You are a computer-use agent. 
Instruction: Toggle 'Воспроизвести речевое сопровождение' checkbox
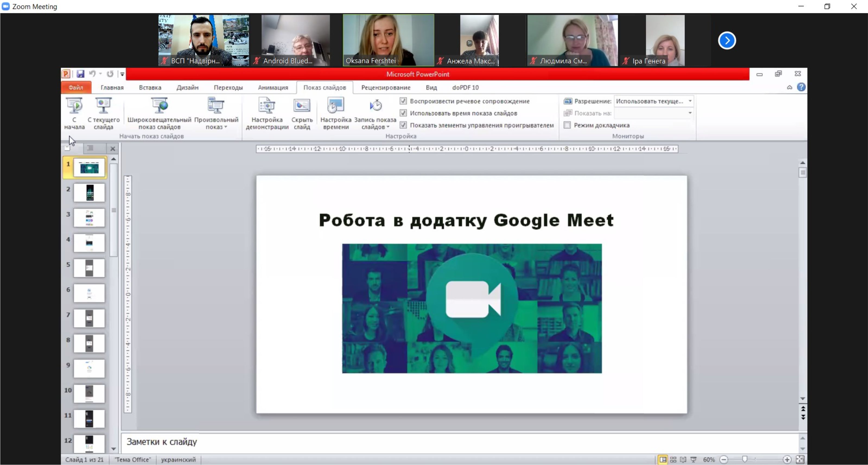click(403, 101)
